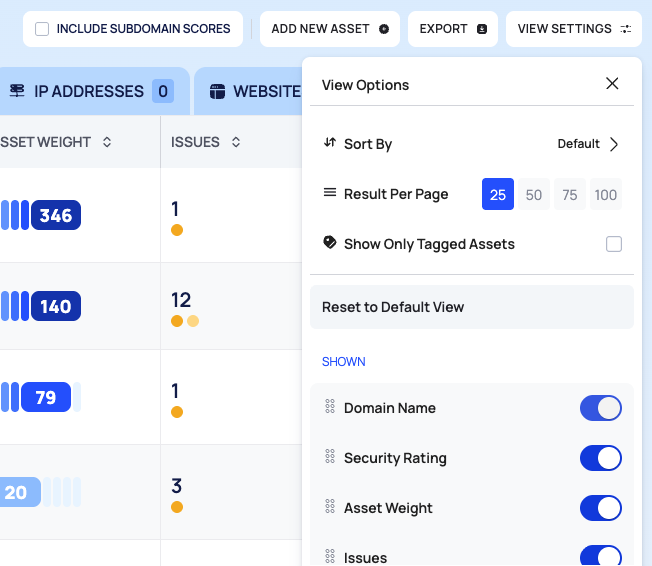Click the Result Per Page lines icon
The height and width of the screenshot is (566, 652).
[330, 193]
